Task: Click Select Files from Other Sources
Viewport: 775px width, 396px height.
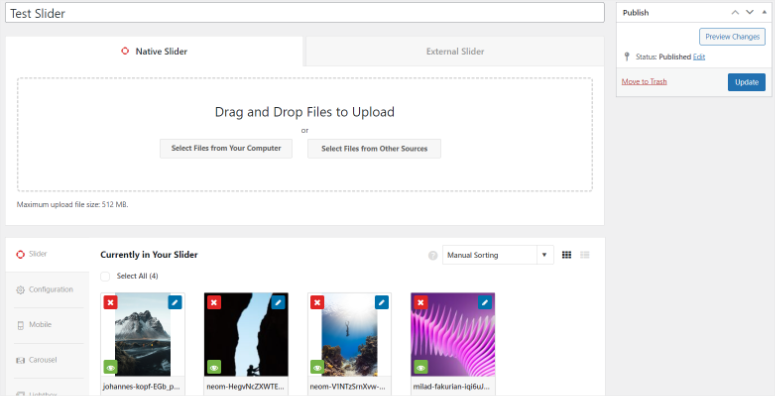Action: click(374, 148)
